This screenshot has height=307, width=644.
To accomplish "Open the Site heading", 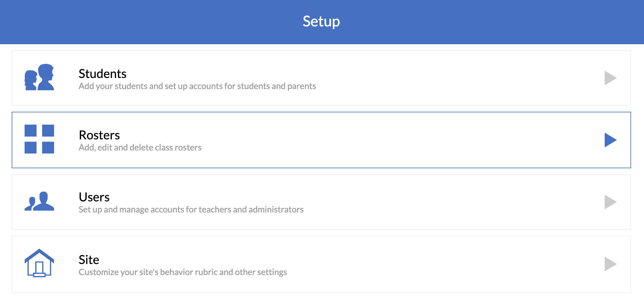I will pyautogui.click(x=89, y=260).
